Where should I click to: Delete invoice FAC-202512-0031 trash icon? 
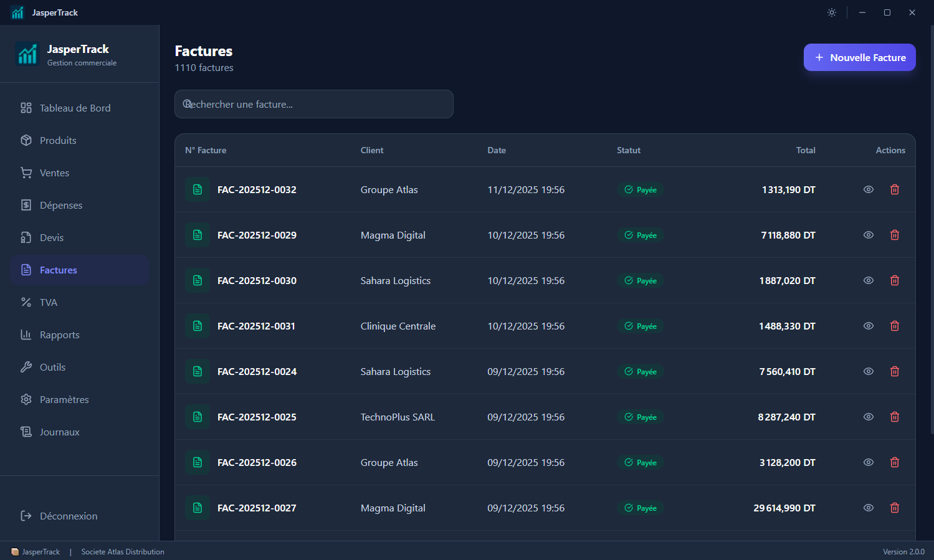(x=895, y=326)
